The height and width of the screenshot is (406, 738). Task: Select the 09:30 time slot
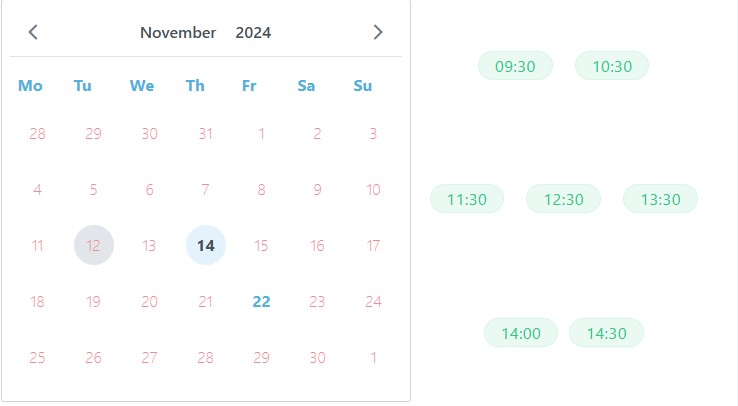point(515,66)
